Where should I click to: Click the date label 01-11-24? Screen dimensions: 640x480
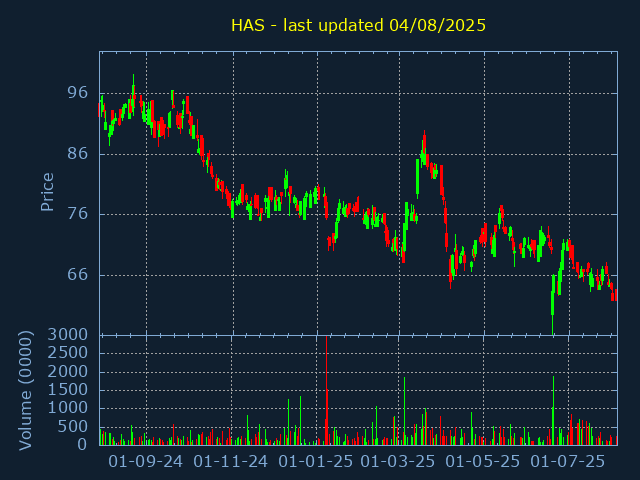point(231,462)
